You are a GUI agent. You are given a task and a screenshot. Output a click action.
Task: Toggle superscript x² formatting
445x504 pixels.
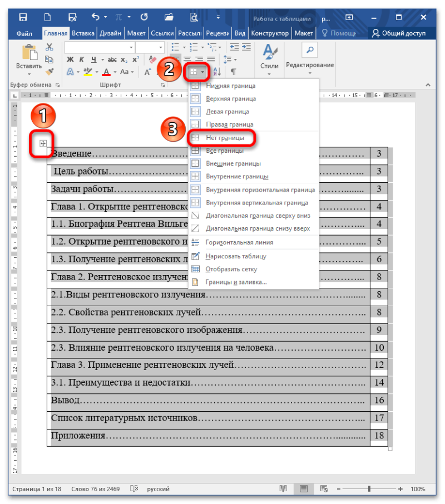[x=136, y=59]
